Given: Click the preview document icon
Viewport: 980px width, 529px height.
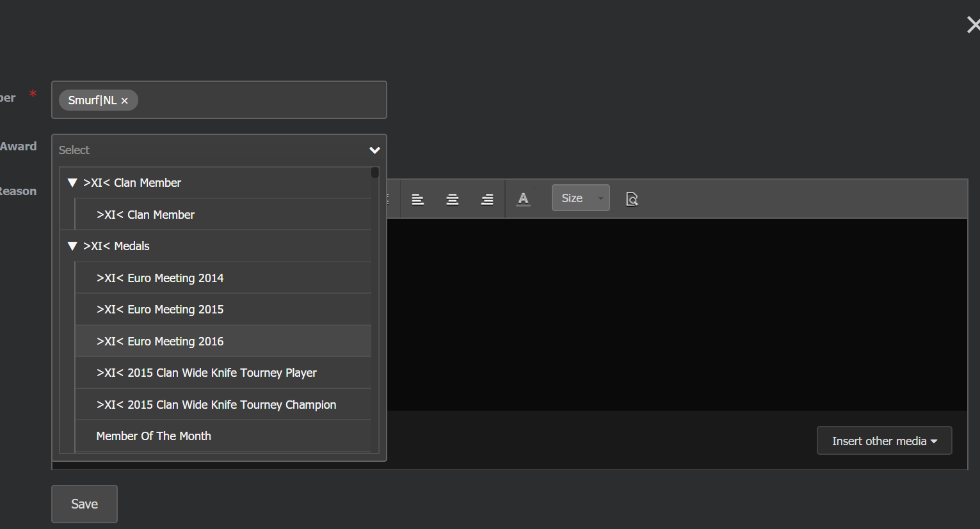Looking at the screenshot, I should 632,199.
